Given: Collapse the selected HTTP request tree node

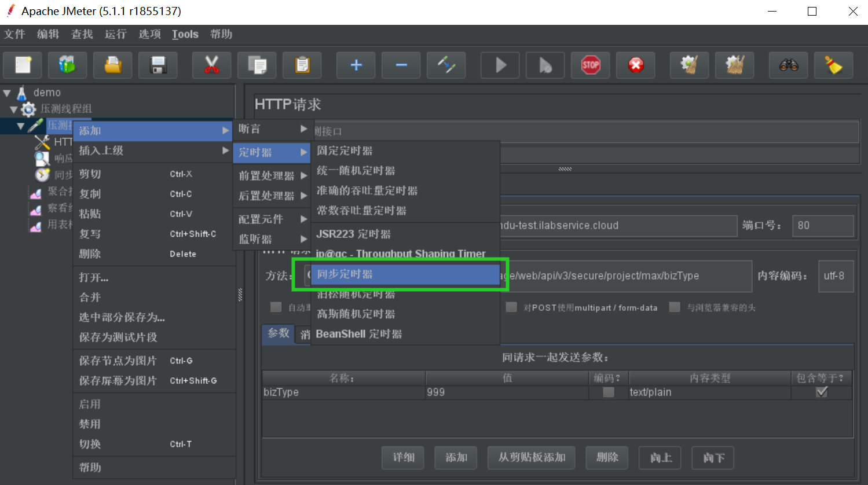Looking at the screenshot, I should (x=21, y=126).
